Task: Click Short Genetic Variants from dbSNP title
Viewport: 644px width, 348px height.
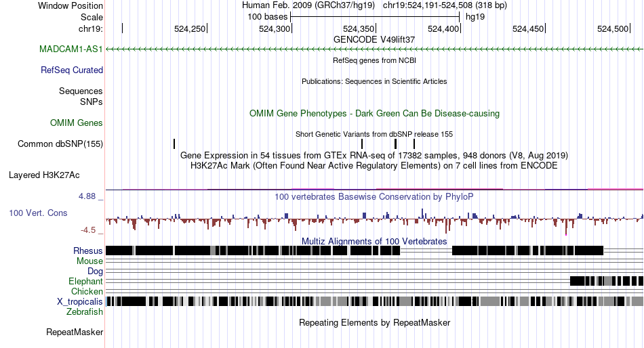Action: (x=374, y=134)
